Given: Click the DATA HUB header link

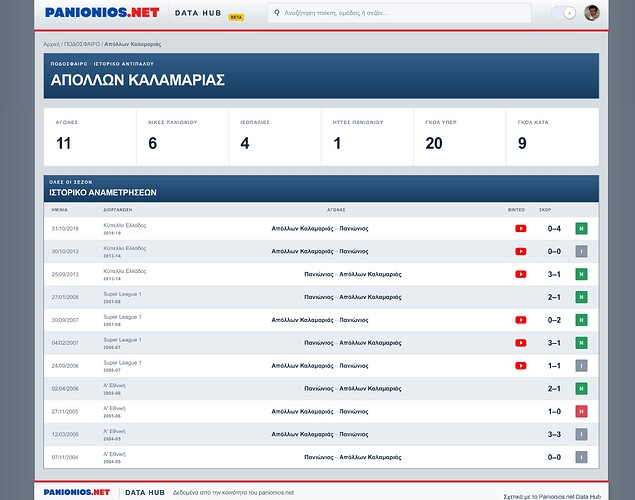Looking at the screenshot, I should (198, 13).
